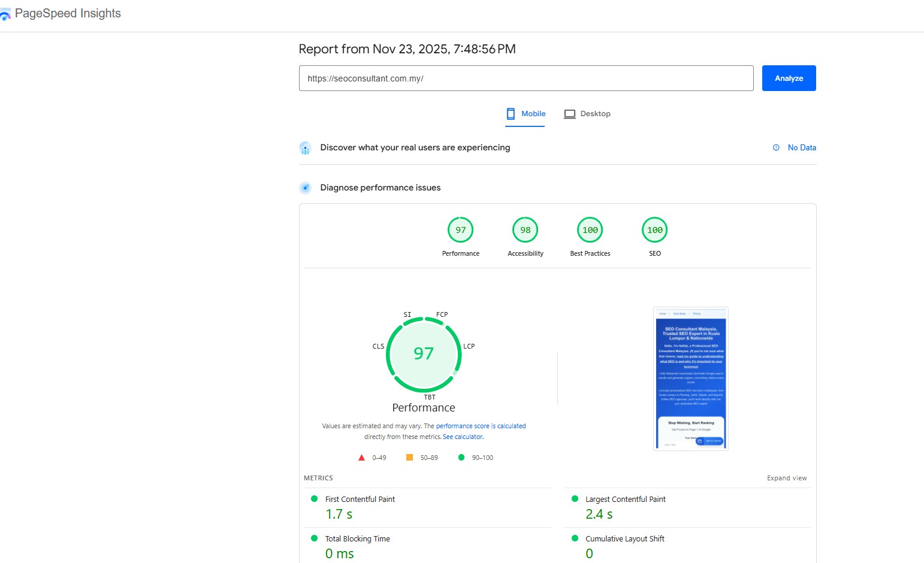Click the Diagnose performance issues icon
Viewport: 924px width, 563px height.
pyautogui.click(x=305, y=188)
